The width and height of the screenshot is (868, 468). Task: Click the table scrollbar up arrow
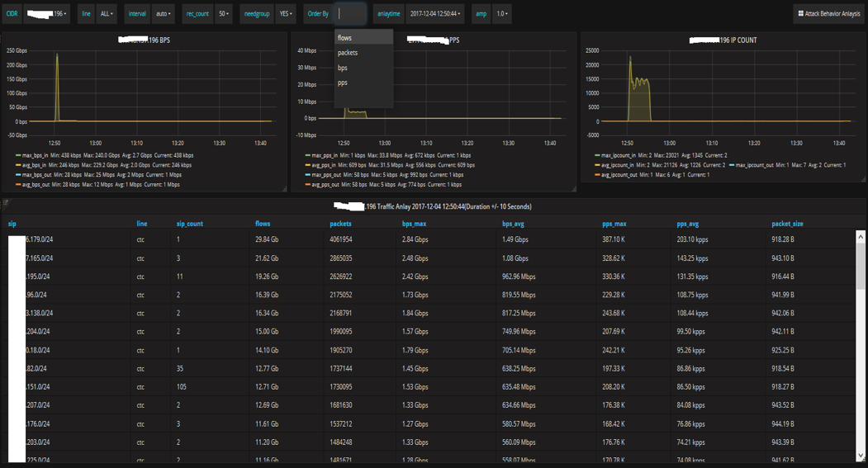(861, 237)
